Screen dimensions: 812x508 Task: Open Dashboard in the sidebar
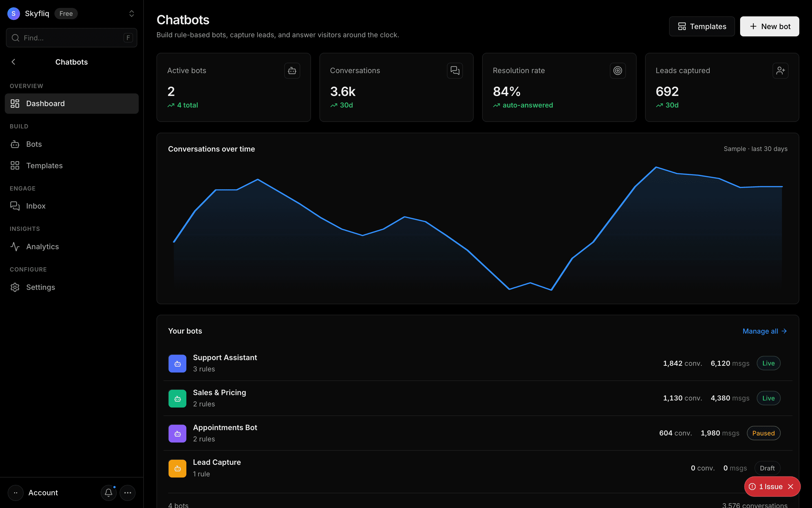71,104
